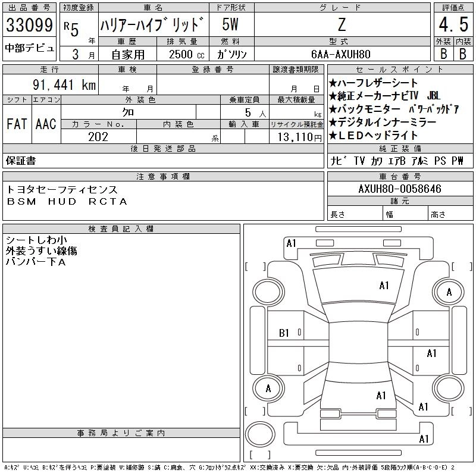The image size is (476, 476).
Task: Click the damage code legend line
Action: click(x=229, y=468)
